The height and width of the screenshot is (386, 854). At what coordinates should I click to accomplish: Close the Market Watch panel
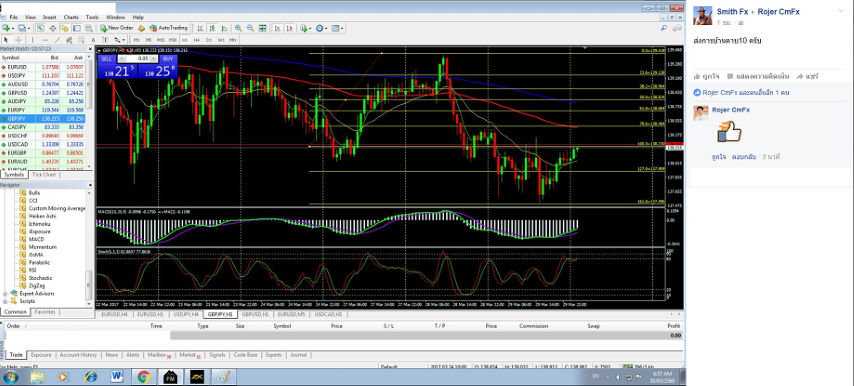pyautogui.click(x=90, y=48)
